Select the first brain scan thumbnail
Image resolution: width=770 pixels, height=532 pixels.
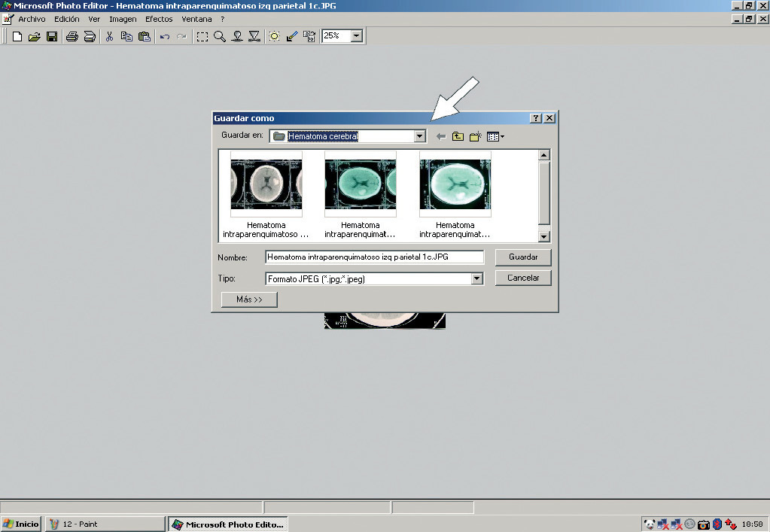[266, 184]
